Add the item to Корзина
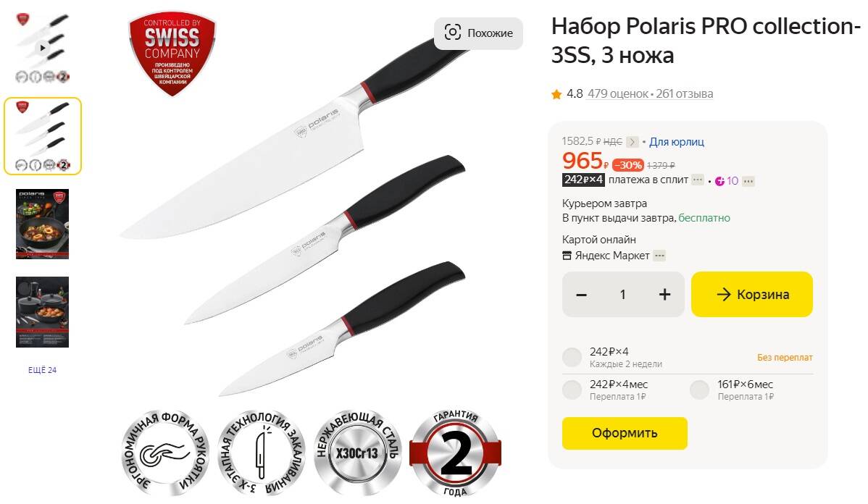This screenshot has width=868, height=504. coord(752,294)
